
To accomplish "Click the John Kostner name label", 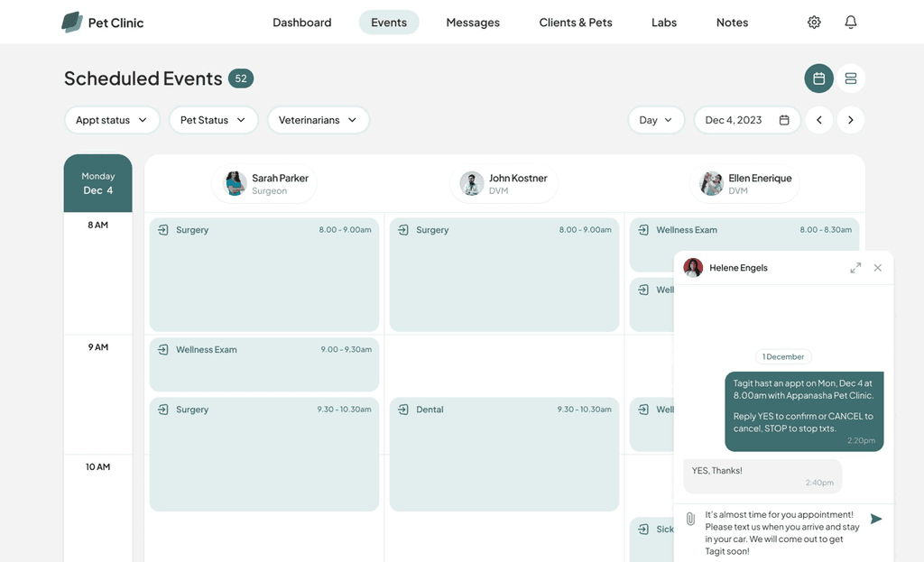I will (x=518, y=178).
